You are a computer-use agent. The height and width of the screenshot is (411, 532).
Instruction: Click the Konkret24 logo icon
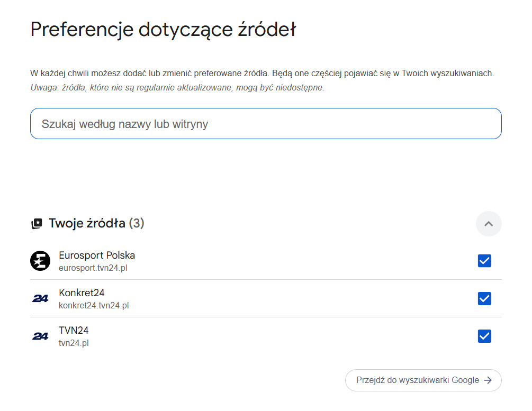pyautogui.click(x=40, y=298)
